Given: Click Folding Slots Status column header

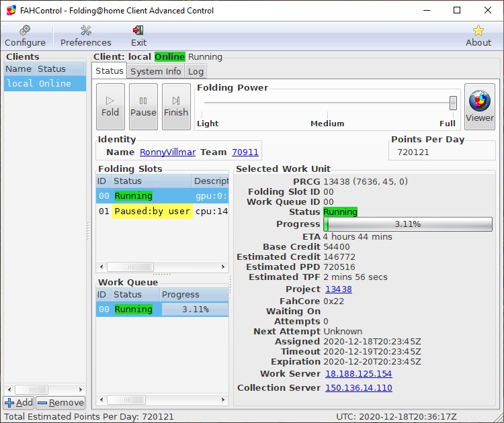Looking at the screenshot, I should coord(152,181).
